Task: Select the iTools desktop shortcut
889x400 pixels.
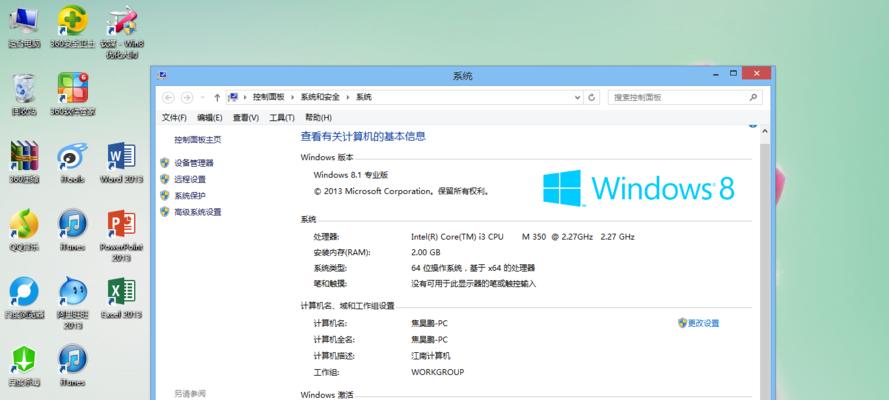Action: coord(73,162)
